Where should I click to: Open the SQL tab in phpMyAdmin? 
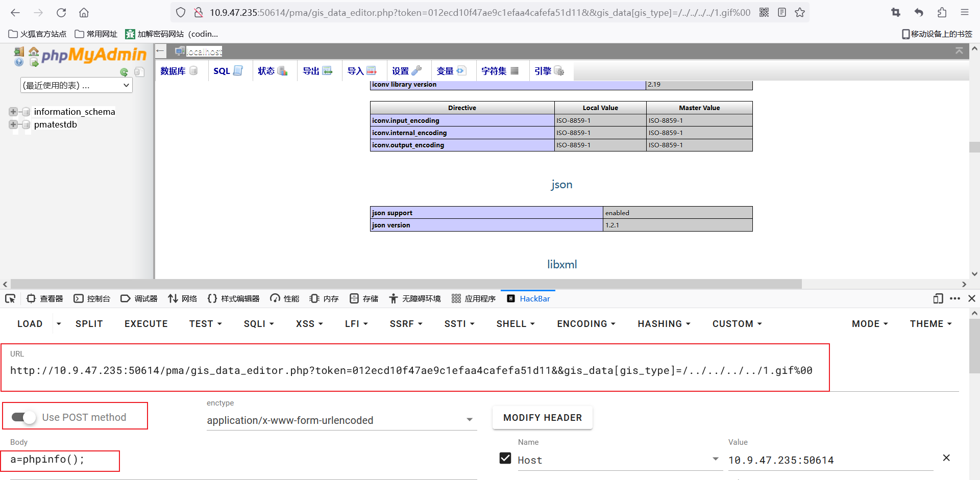(x=228, y=71)
